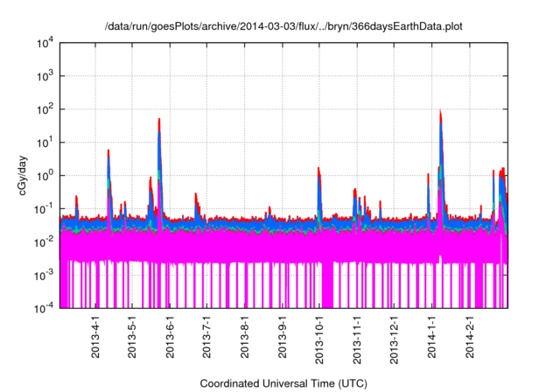Viewport: 560px width, 392px height.
Task: Select the 2013-4-1 date tick label
Action: (x=95, y=339)
